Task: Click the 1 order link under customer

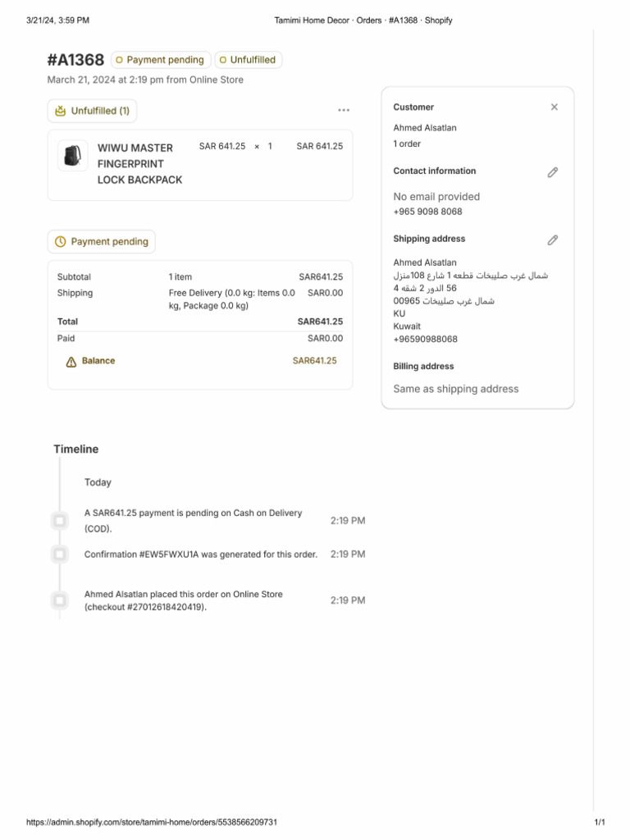Action: pyautogui.click(x=407, y=144)
